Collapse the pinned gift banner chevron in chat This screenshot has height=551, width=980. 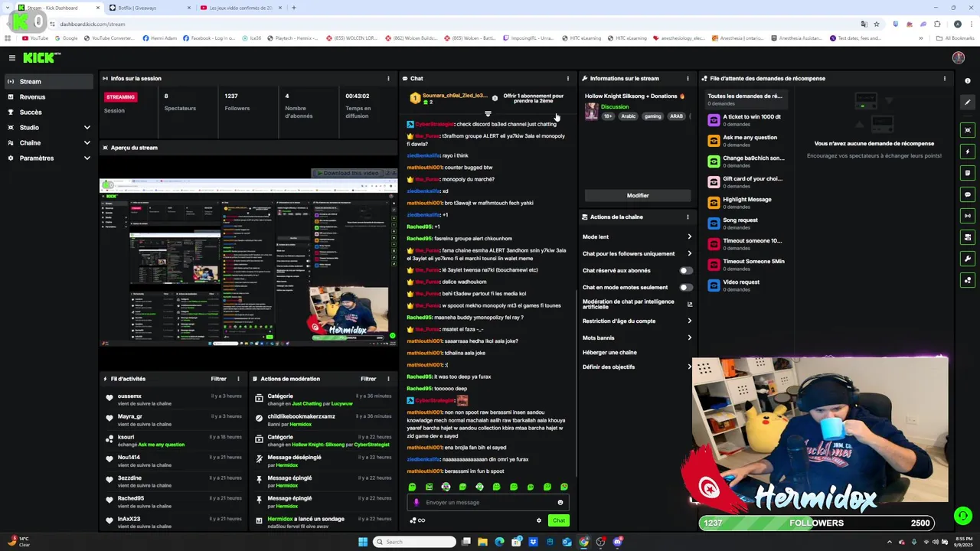488,114
